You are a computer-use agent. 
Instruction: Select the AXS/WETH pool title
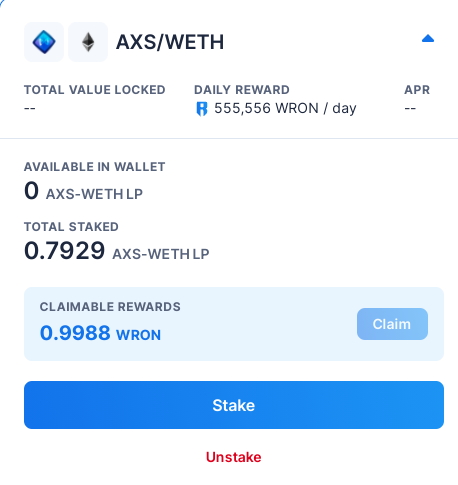click(x=170, y=42)
